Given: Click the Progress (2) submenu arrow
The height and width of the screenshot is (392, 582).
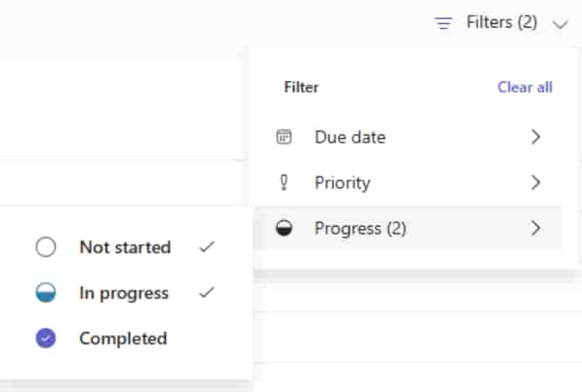Looking at the screenshot, I should click(536, 229).
